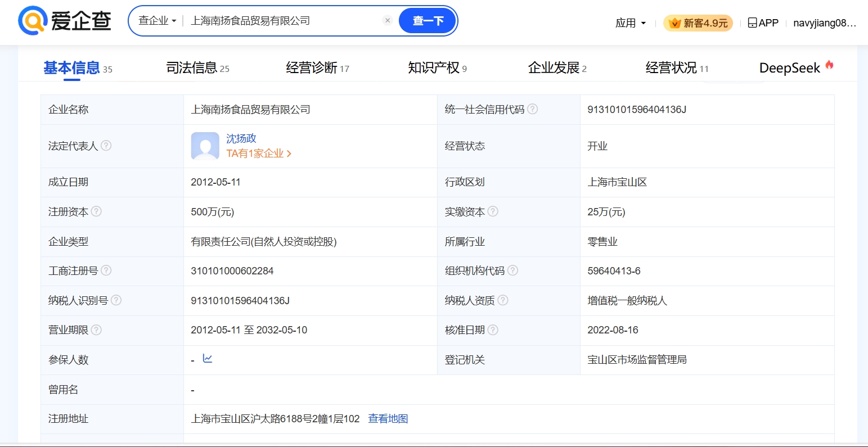868x447 pixels.
Task: Open the APP download link
Action: point(763,23)
